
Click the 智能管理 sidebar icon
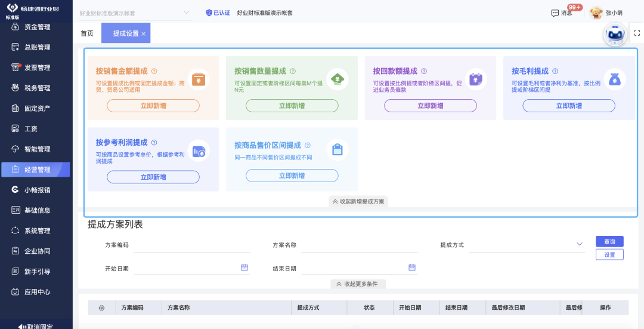point(15,149)
